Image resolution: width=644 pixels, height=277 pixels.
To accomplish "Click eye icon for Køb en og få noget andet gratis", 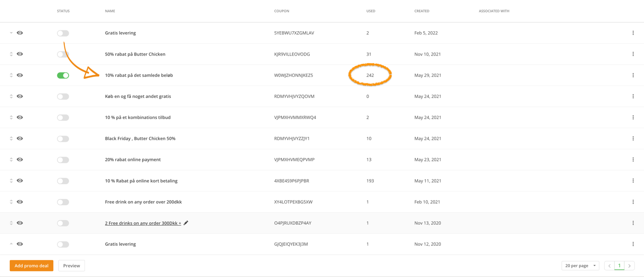I will click(x=20, y=97).
